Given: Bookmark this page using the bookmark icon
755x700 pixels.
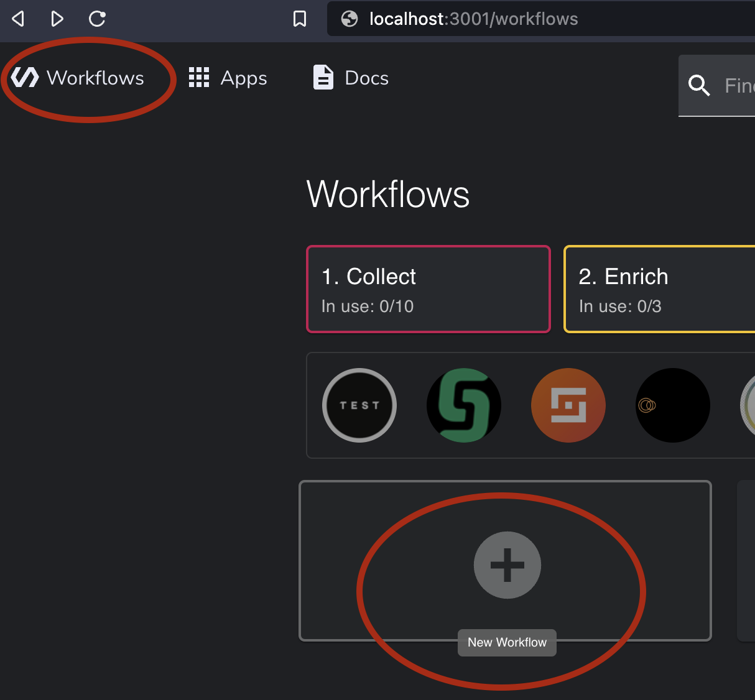Looking at the screenshot, I should [300, 19].
